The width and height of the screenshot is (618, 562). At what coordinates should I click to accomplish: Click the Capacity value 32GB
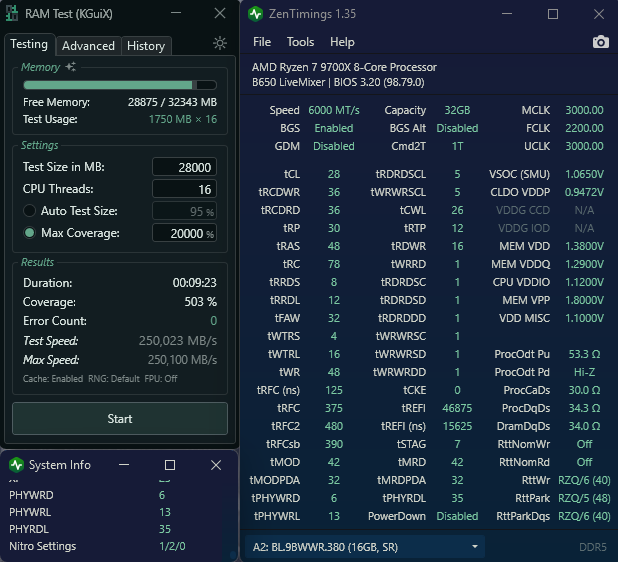[x=457, y=110]
